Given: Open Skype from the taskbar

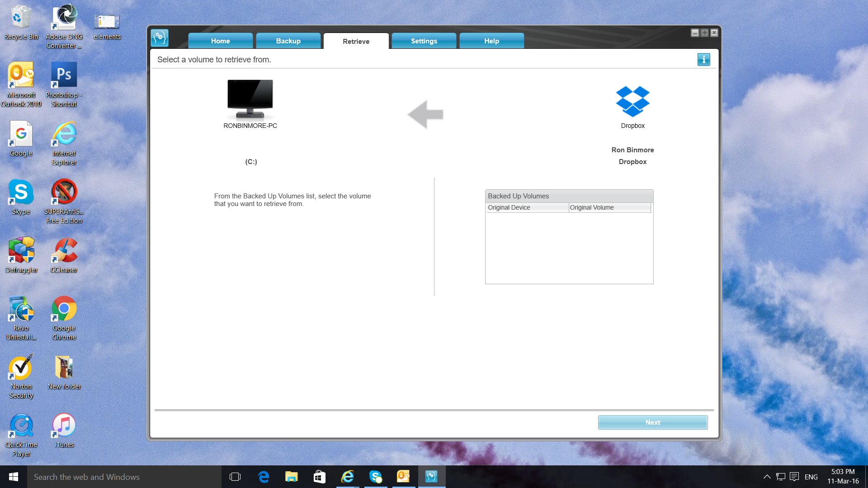Looking at the screenshot, I should (376, 477).
